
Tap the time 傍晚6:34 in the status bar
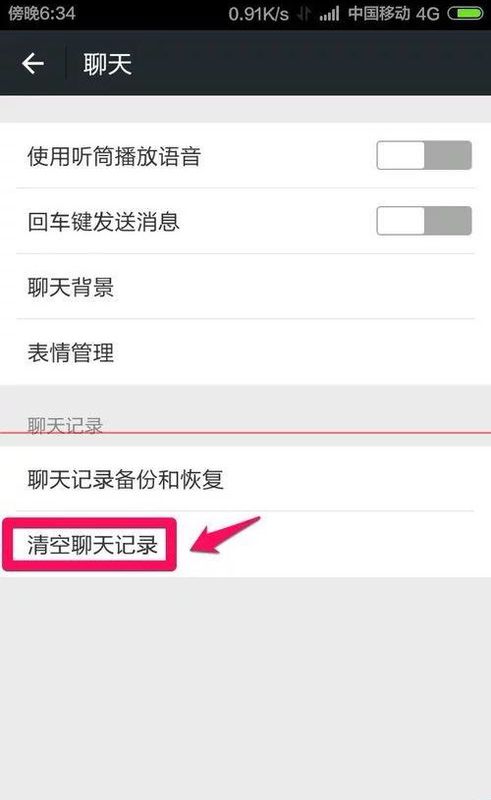tap(42, 13)
